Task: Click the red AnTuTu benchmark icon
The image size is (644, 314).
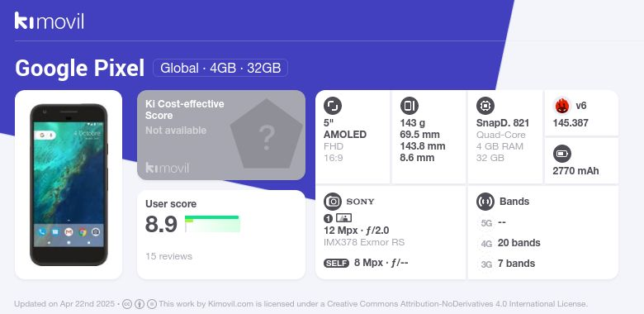Action: pyautogui.click(x=562, y=106)
